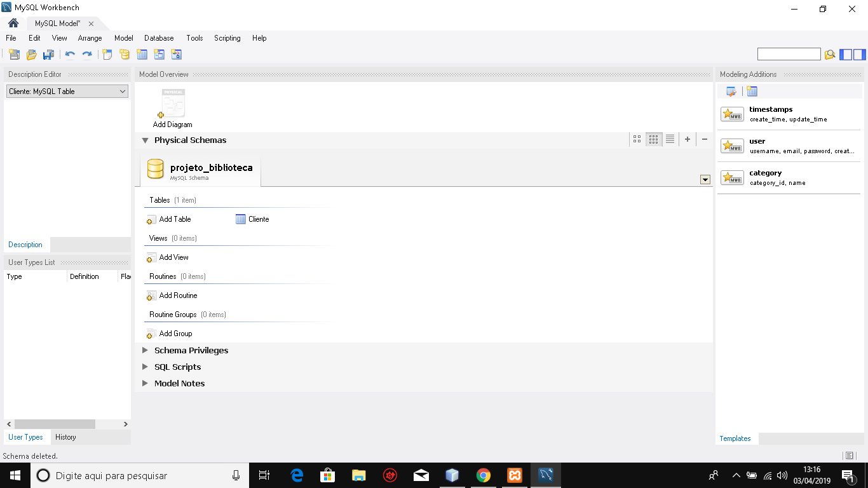868x488 pixels.
Task: Create a new routine via the toolbar icon
Action: 176,55
